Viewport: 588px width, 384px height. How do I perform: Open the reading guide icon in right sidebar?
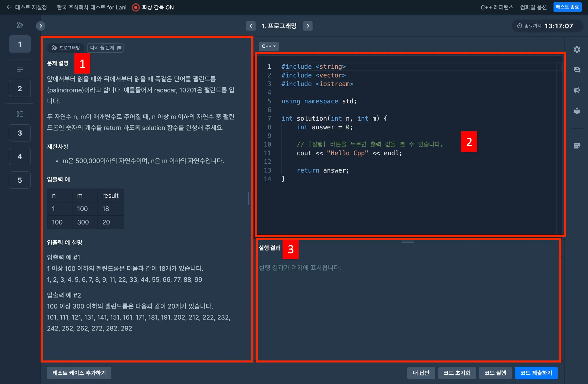(577, 111)
